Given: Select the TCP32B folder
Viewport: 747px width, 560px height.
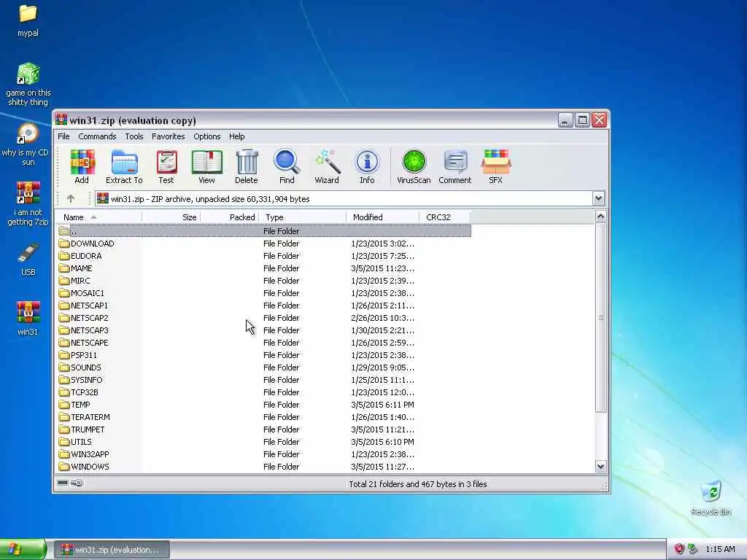Looking at the screenshot, I should [x=263, y=392].
